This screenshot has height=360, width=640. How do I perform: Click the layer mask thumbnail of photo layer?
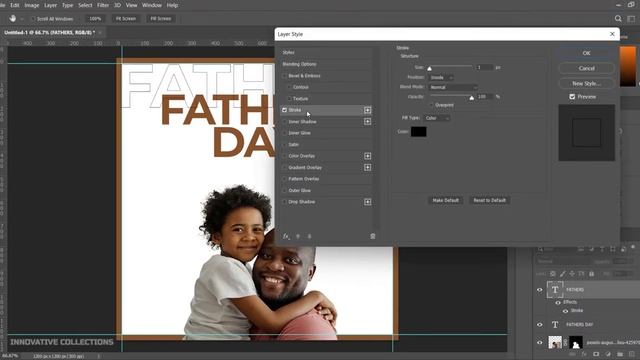point(576,342)
